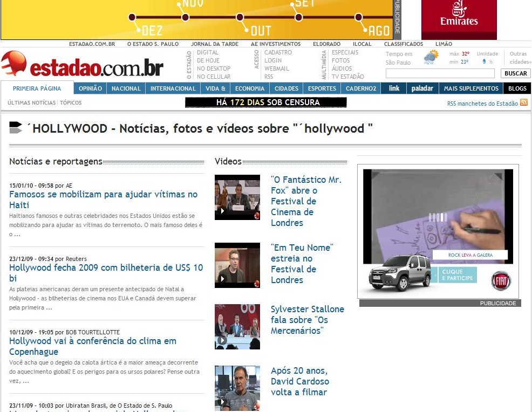Expand Outras cidades weather link

tap(520, 58)
